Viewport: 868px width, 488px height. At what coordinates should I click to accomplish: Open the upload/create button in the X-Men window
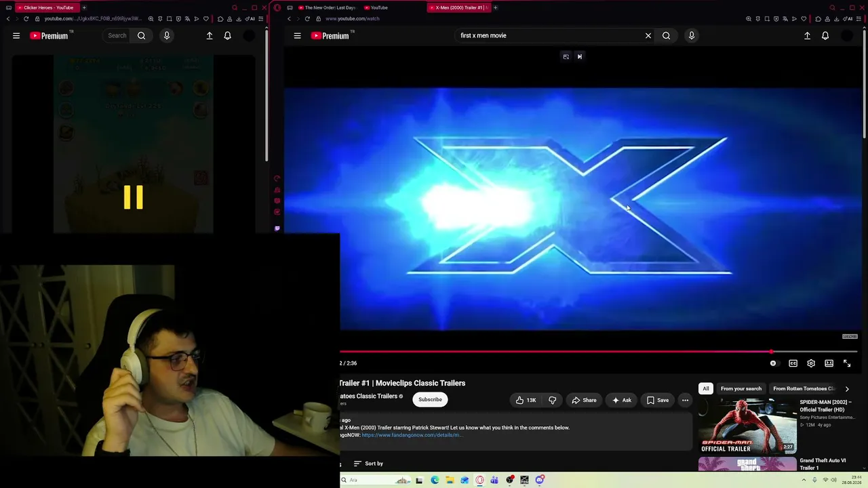[x=807, y=36]
